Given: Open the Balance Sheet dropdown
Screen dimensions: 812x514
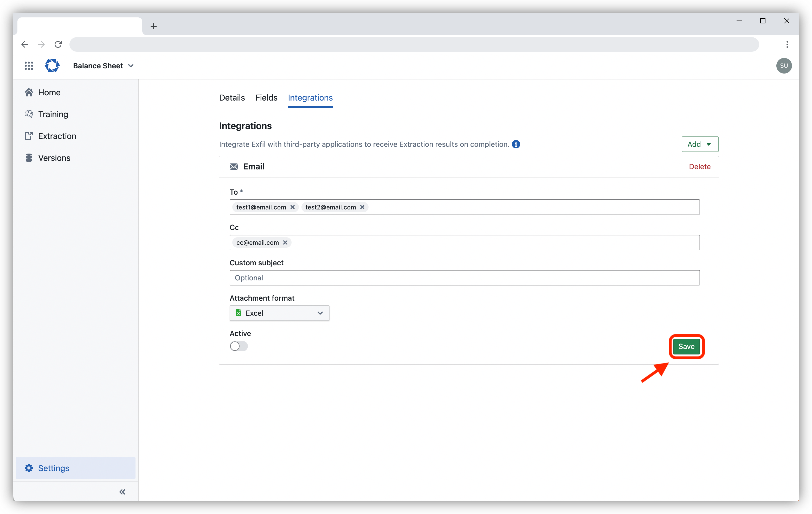Looking at the screenshot, I should tap(103, 66).
